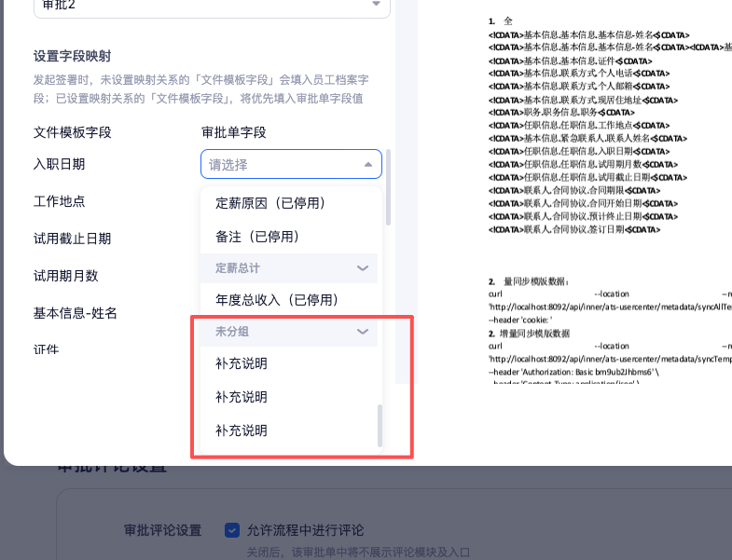
Task: Click the field mapping panel scrollbar
Action: [388, 186]
